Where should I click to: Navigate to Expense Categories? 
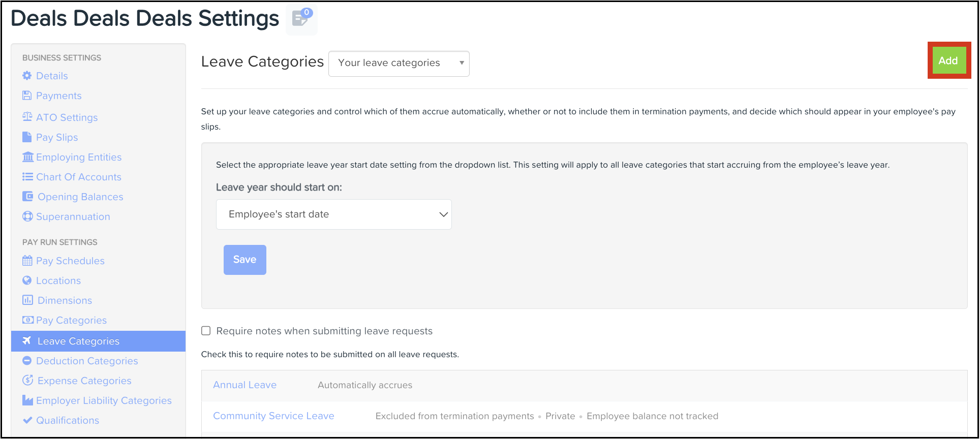point(84,381)
